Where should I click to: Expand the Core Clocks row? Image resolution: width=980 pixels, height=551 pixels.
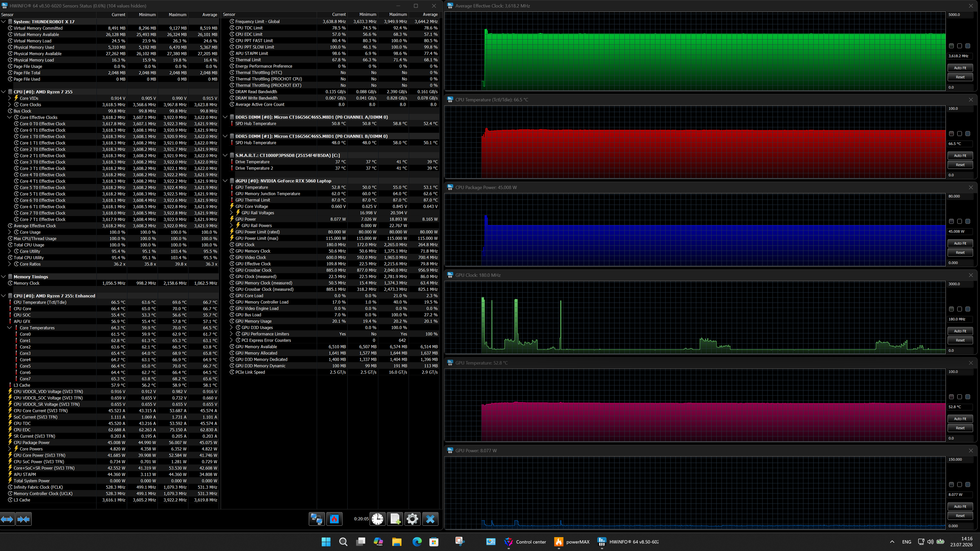click(x=9, y=104)
